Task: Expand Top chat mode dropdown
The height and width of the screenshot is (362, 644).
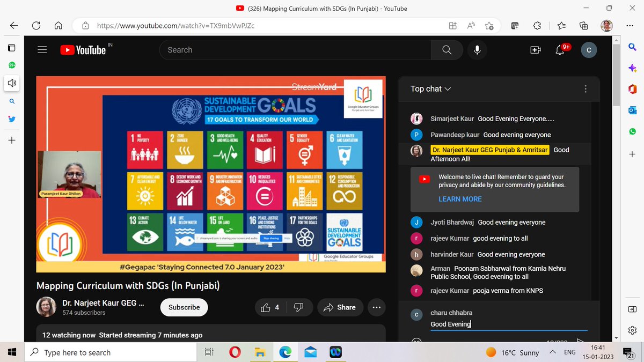Action: tap(430, 89)
